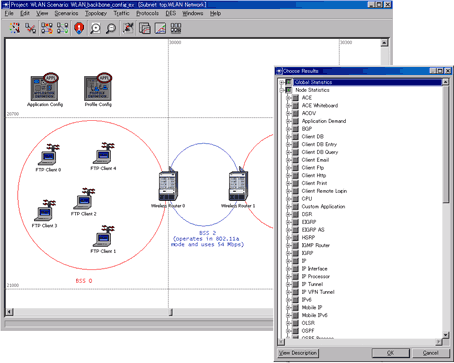Open the Topology menu

pos(96,13)
